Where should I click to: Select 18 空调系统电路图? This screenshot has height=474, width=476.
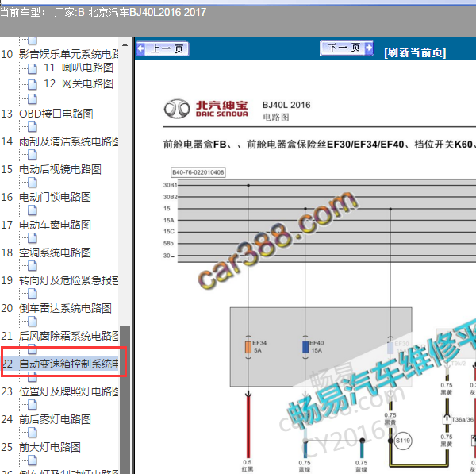click(x=46, y=252)
